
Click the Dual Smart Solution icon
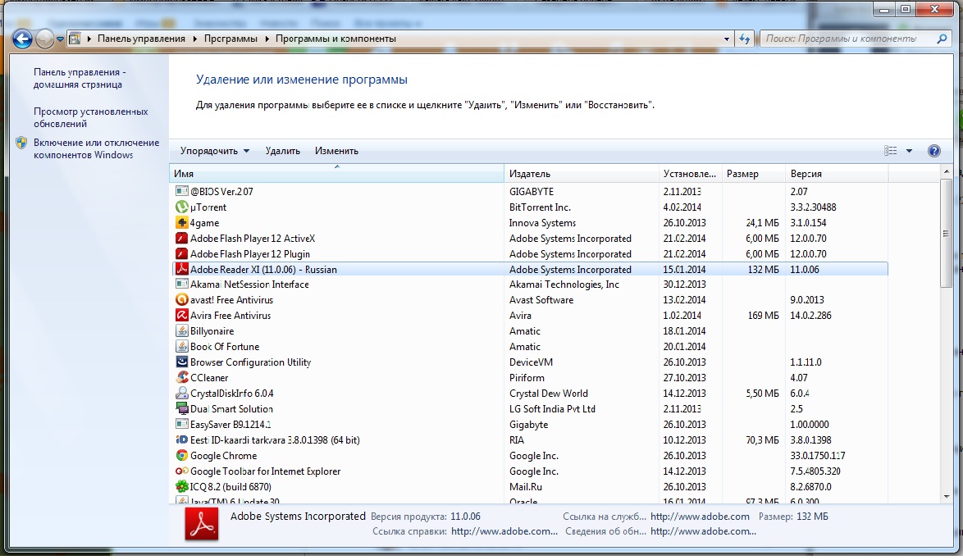coord(181,409)
